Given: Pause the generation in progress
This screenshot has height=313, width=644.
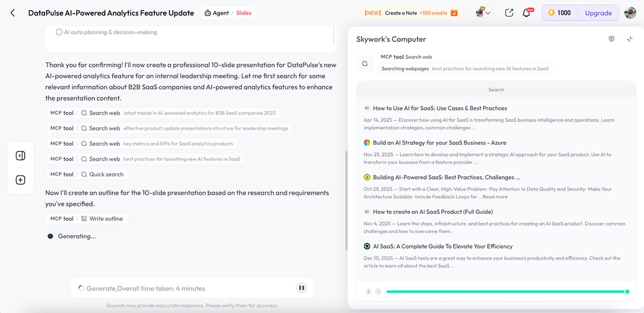Looking at the screenshot, I should (x=302, y=288).
